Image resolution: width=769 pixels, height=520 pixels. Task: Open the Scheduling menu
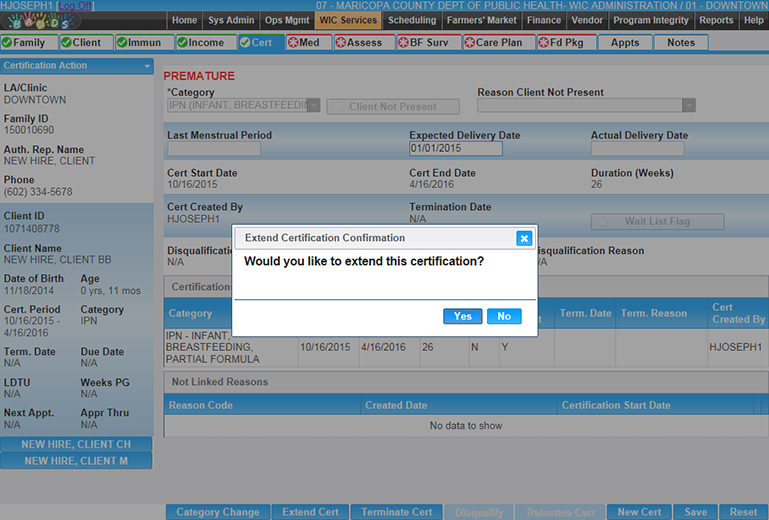click(412, 20)
